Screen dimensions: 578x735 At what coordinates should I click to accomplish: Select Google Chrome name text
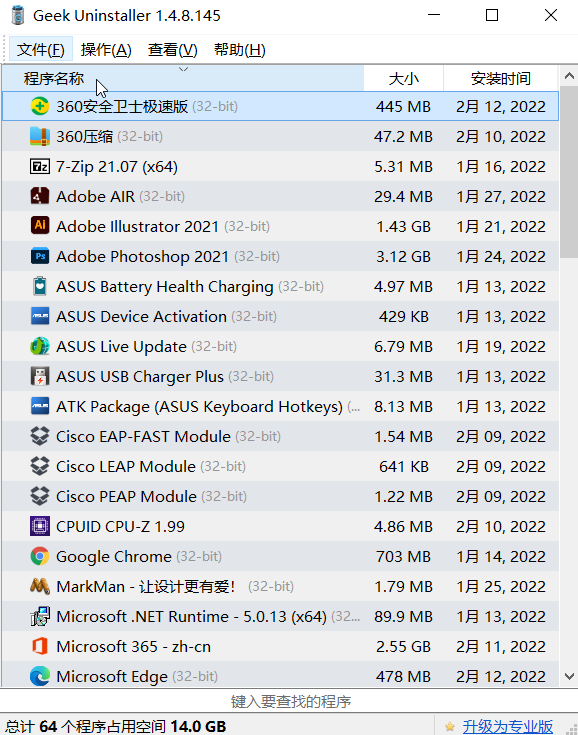pos(114,556)
